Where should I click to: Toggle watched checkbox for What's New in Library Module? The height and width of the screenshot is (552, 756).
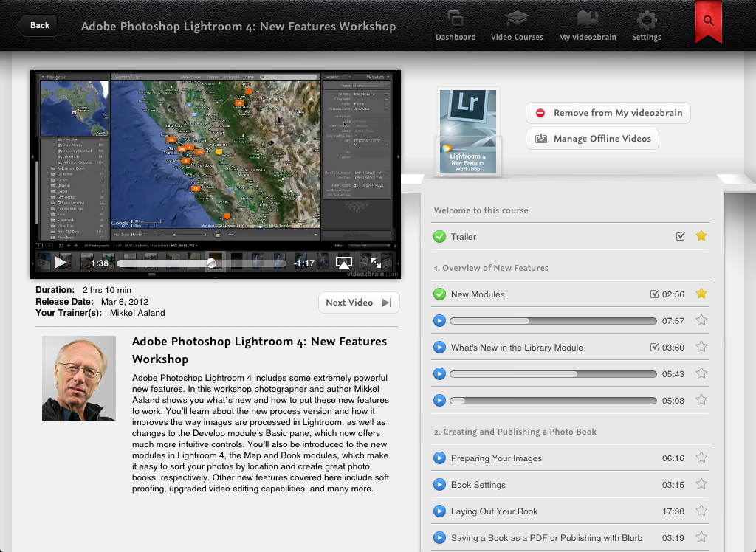tap(654, 347)
